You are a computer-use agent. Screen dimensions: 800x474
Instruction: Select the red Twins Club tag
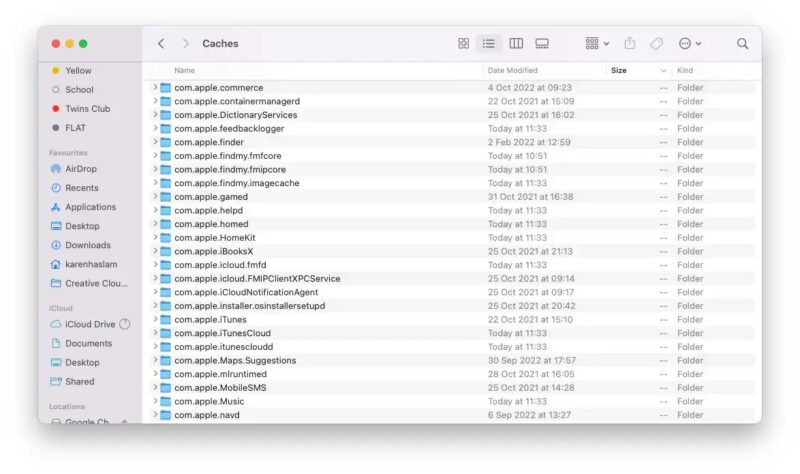(87, 108)
